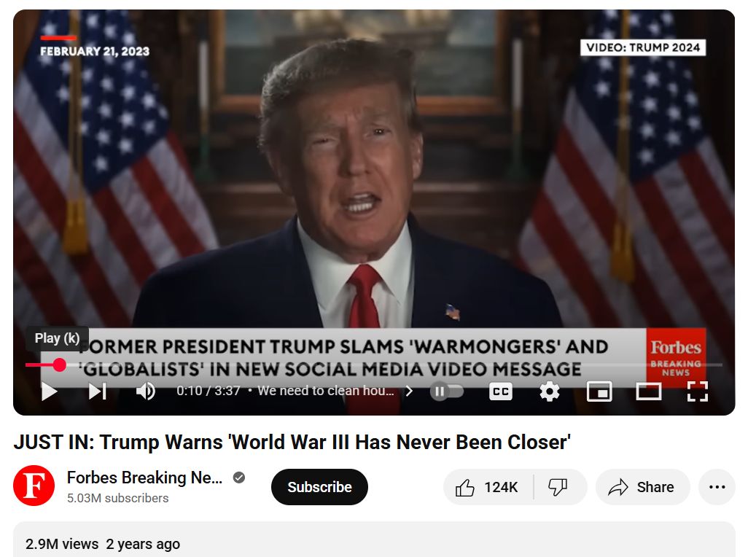Screen dimensions: 756x557
Task: Click video title about World War III
Action: coord(292,443)
